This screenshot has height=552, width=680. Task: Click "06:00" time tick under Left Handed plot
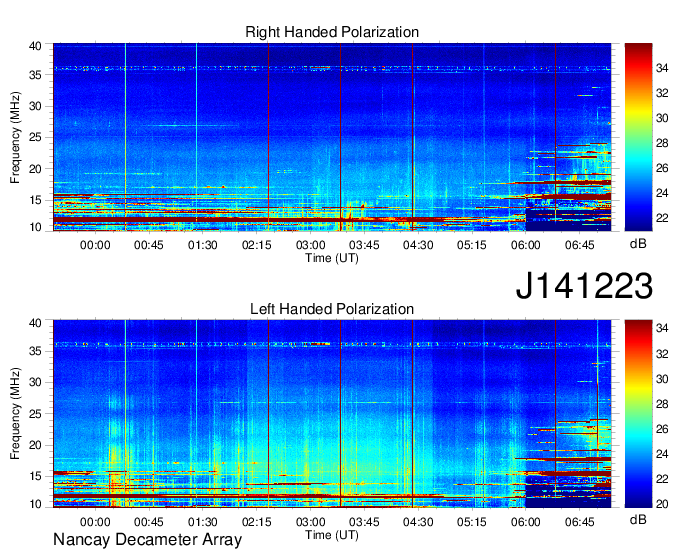pos(526,522)
